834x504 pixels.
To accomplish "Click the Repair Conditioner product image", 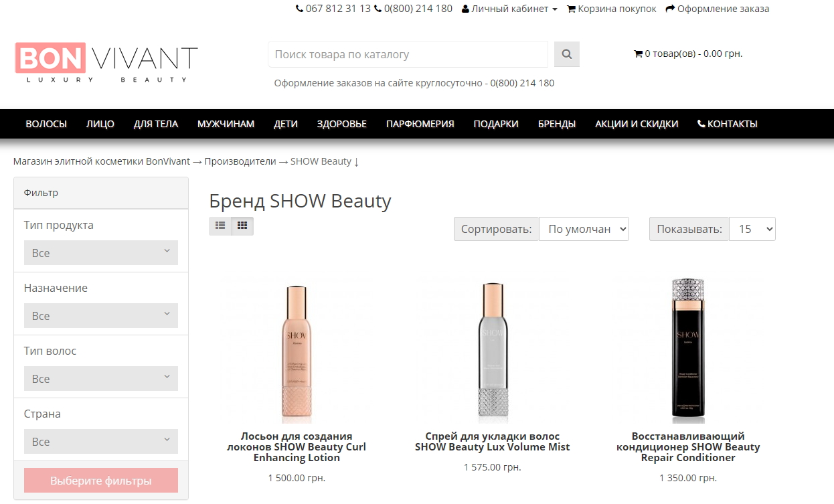I will click(x=688, y=351).
